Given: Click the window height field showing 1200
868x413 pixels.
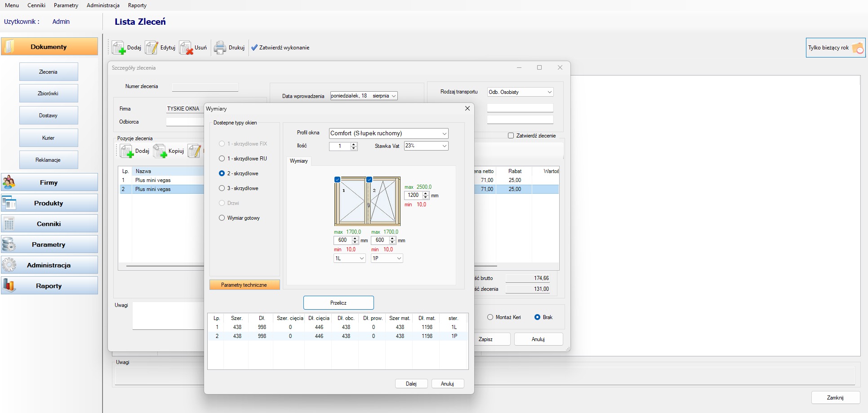Looking at the screenshot, I should 413,195.
